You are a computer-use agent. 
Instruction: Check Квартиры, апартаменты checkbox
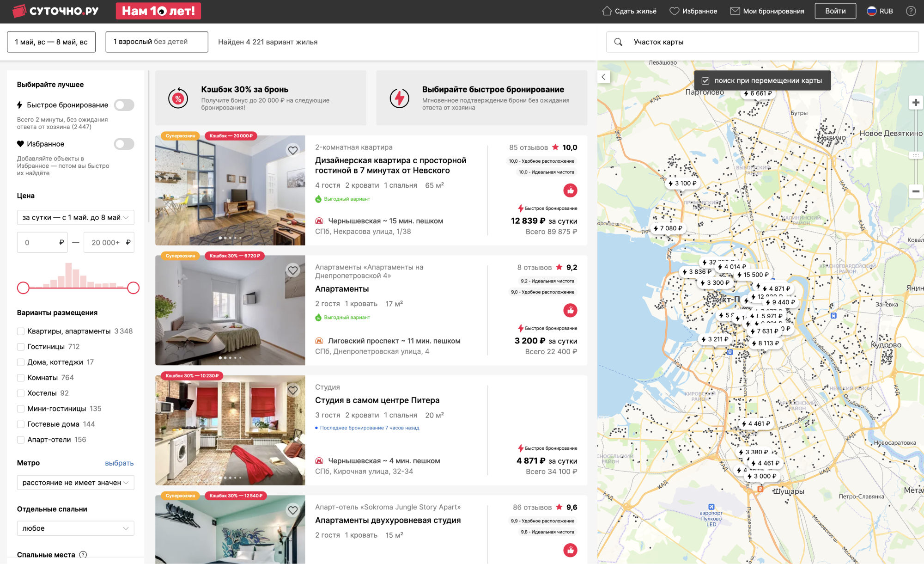coord(21,331)
